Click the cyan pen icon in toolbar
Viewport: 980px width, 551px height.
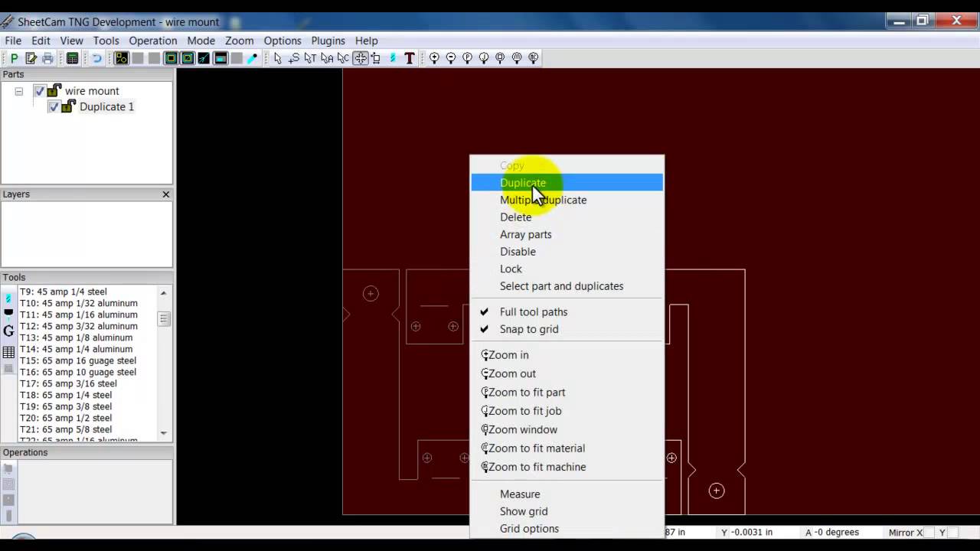point(253,58)
